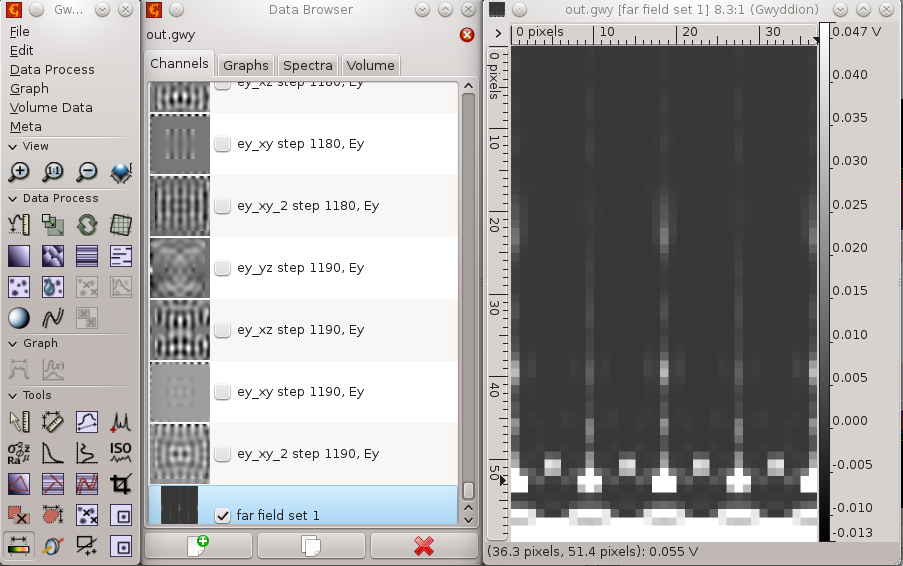Click the red X delete channel button
Viewport: 903px width, 566px height.
(x=423, y=546)
